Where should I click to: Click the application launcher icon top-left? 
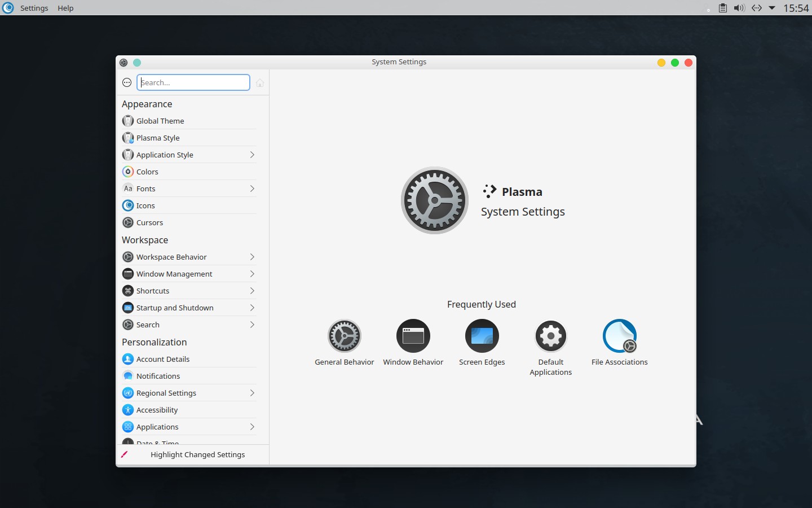[x=8, y=8]
